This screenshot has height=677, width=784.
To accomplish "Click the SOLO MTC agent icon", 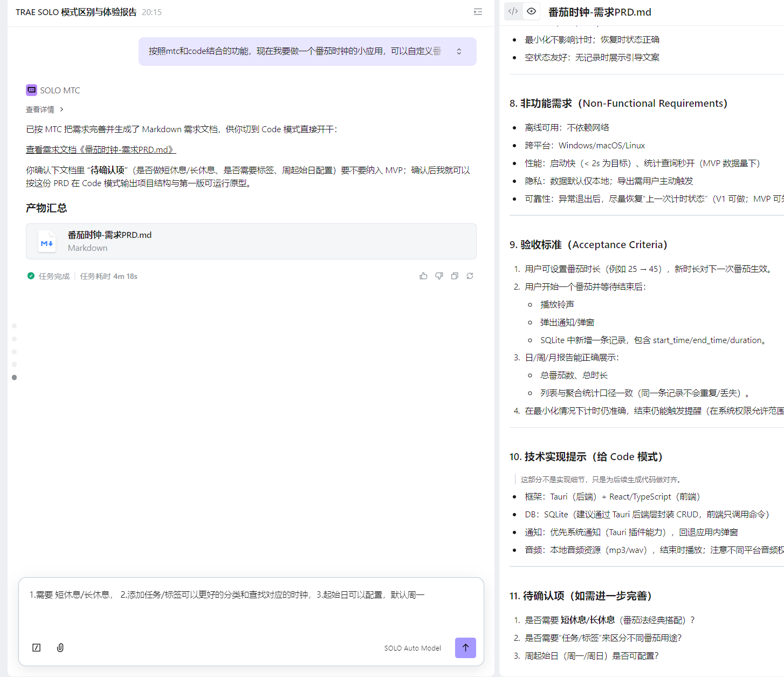I will pyautogui.click(x=32, y=90).
